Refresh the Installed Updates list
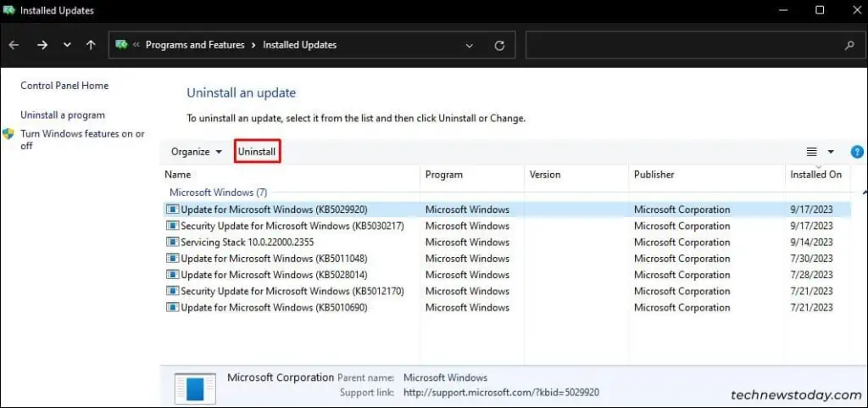Image resolution: width=868 pixels, height=408 pixels. coord(499,46)
